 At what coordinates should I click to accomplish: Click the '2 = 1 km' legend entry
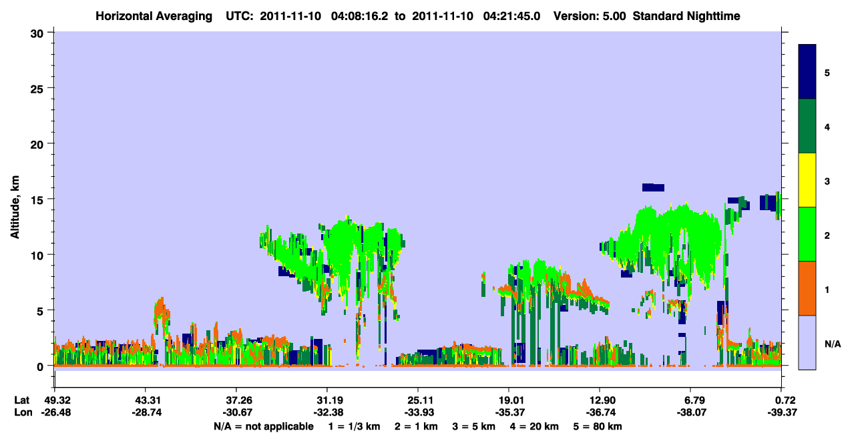pyautogui.click(x=416, y=426)
